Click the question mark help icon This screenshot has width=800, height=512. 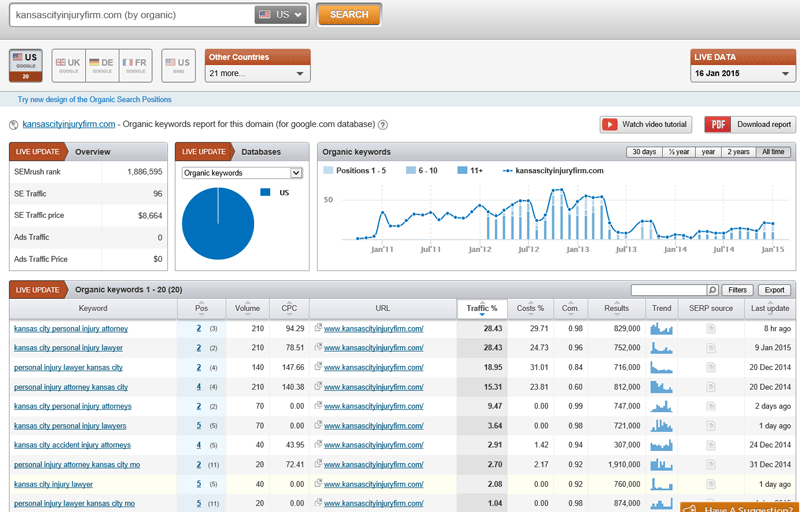(x=383, y=124)
